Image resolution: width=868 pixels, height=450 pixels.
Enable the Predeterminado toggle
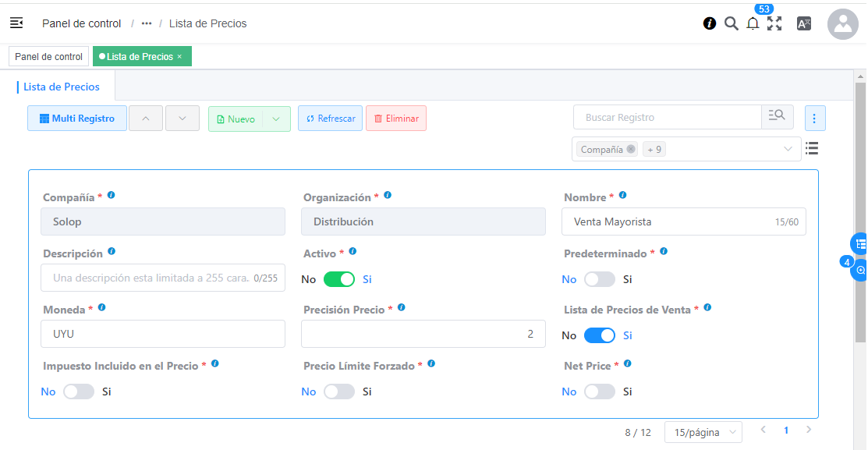pos(599,279)
